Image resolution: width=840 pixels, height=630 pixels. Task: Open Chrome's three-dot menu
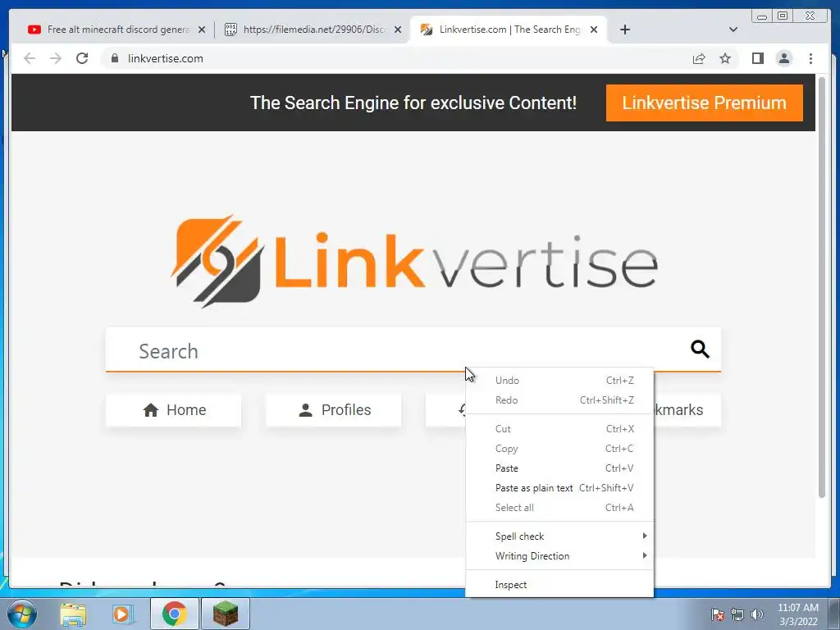point(810,58)
